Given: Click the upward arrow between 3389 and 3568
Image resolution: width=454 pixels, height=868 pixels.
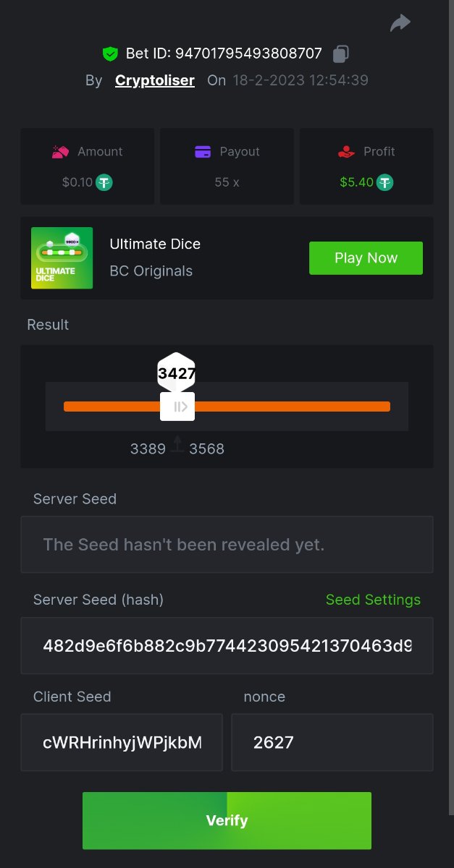Looking at the screenshot, I should 177,445.
